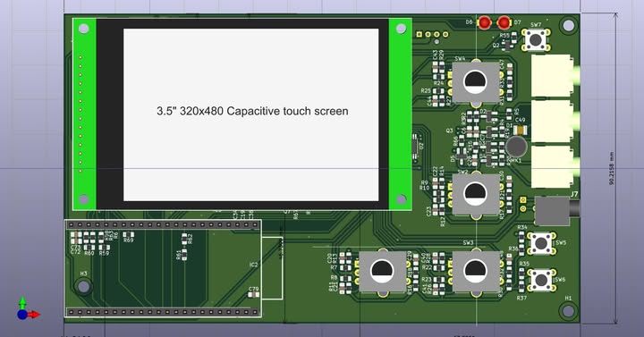Select the H3 mounting hole
This screenshot has width=644, height=337.
tap(84, 286)
